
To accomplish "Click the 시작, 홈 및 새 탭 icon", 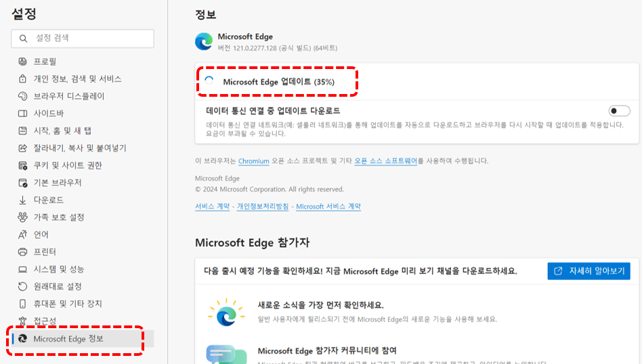I will point(22,131).
